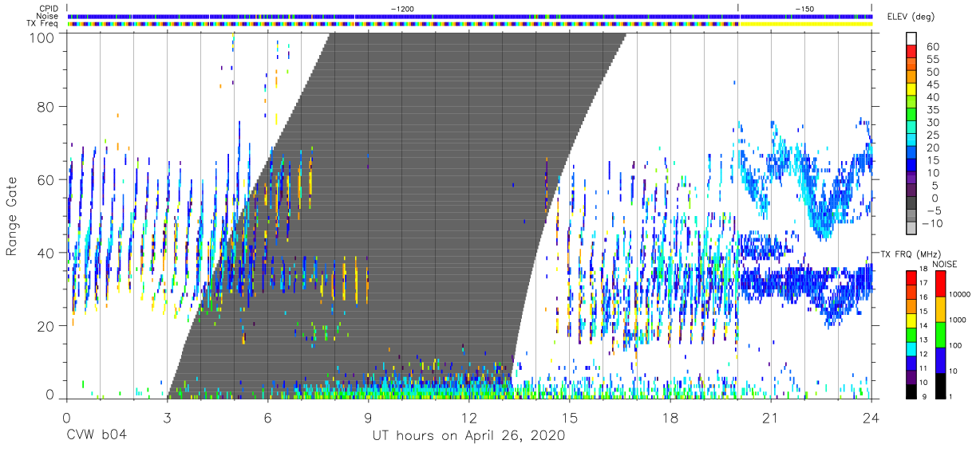Click the NOISE legend title
The width and height of the screenshot is (980, 452).
(x=946, y=264)
